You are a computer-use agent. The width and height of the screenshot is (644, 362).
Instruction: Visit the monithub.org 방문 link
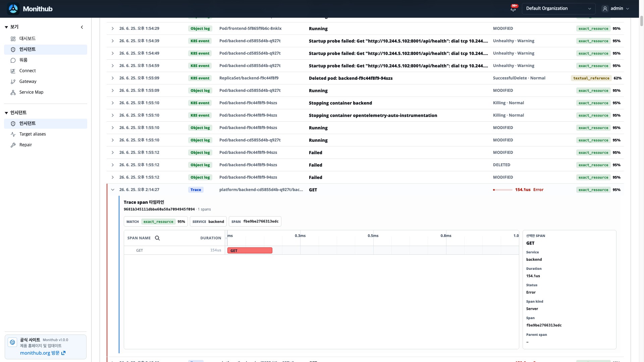[43, 353]
